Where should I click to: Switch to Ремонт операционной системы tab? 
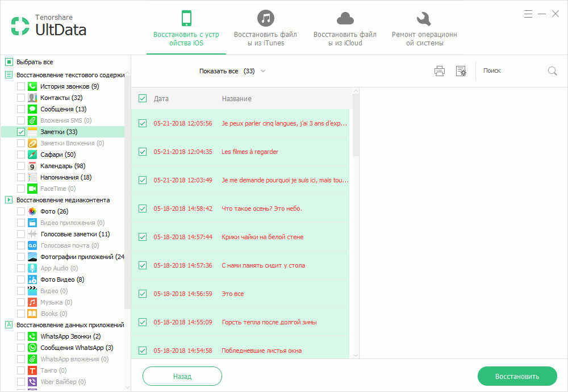(424, 28)
